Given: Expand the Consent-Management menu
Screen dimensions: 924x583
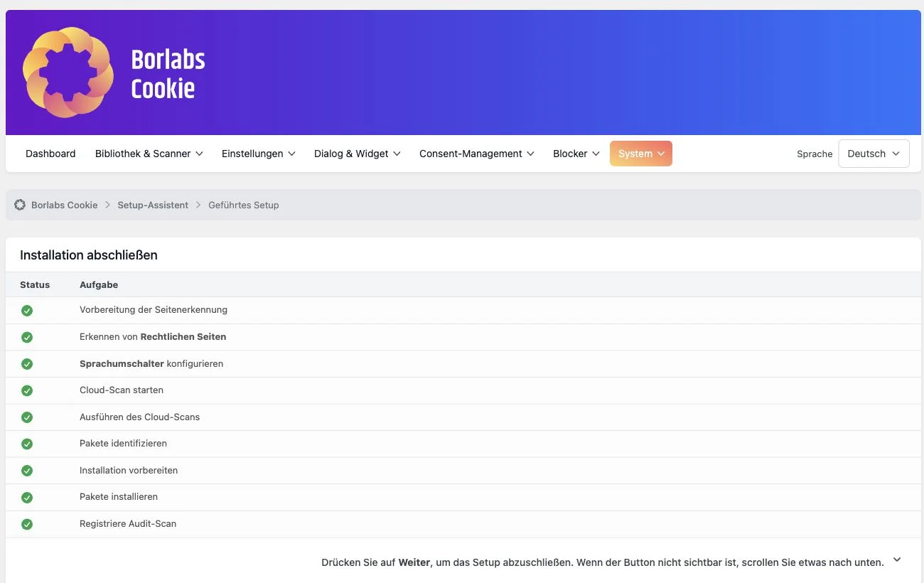Looking at the screenshot, I should pos(477,154).
